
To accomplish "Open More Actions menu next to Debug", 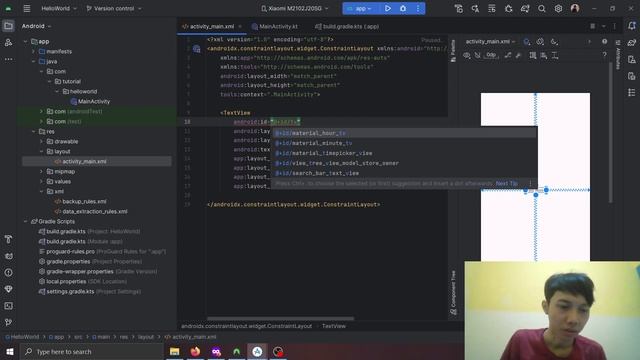I will (418, 8).
